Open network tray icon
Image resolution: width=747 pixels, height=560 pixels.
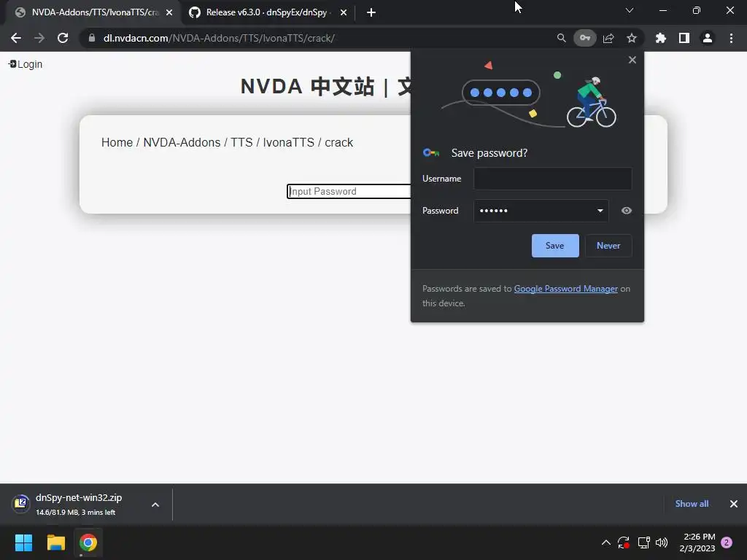(643, 542)
